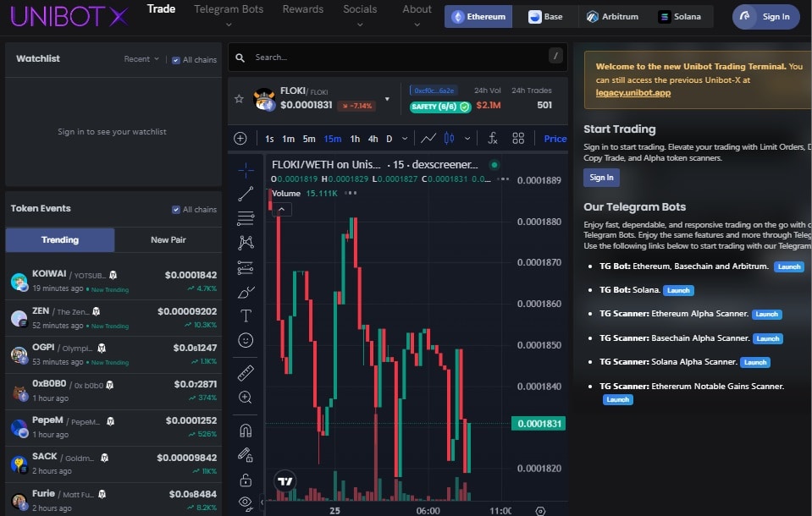
Task: Select the Ethereum network
Action: pyautogui.click(x=478, y=17)
